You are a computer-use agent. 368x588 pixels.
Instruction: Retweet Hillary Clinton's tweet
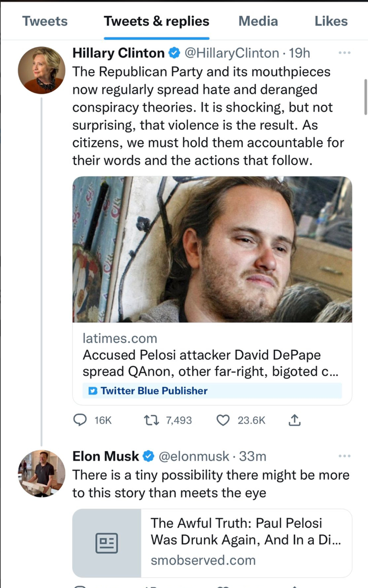tap(151, 420)
